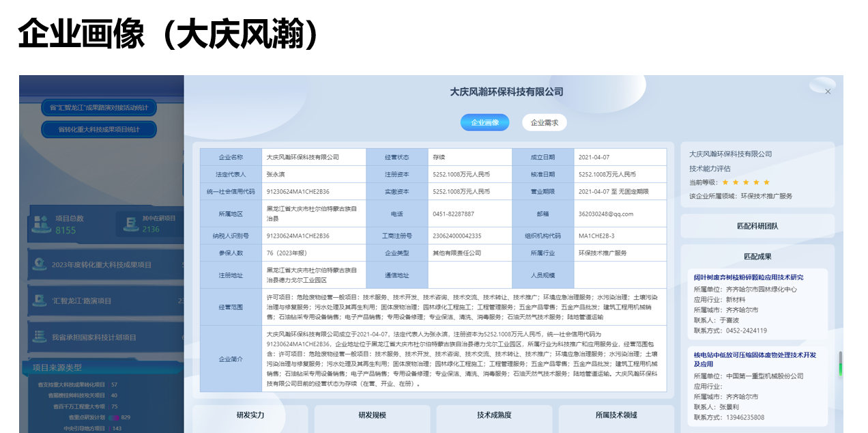The width and height of the screenshot is (868, 433).
Task: Click the icon for 2023年度转化重大科技成果项目
Action: 40,264
